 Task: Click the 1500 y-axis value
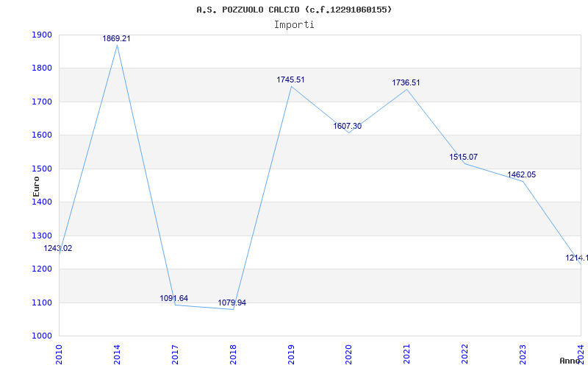pos(42,169)
